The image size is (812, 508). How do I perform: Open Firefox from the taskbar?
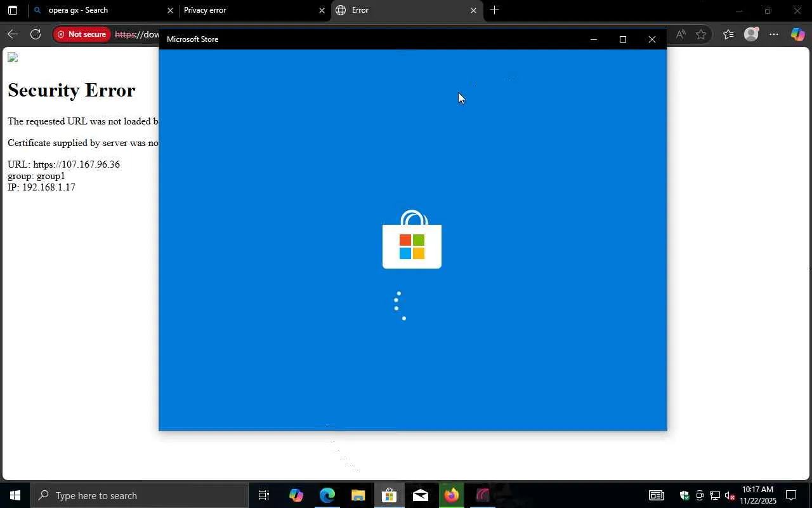(451, 495)
